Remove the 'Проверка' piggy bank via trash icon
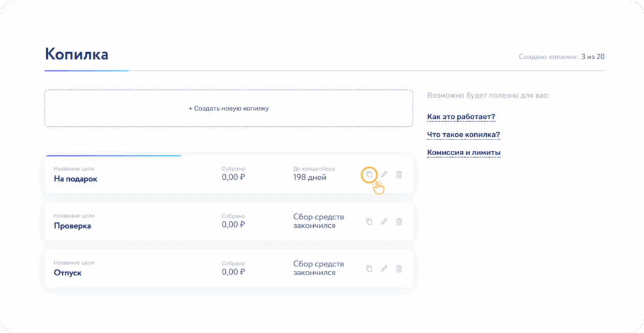The height and width of the screenshot is (333, 644). [x=399, y=221]
